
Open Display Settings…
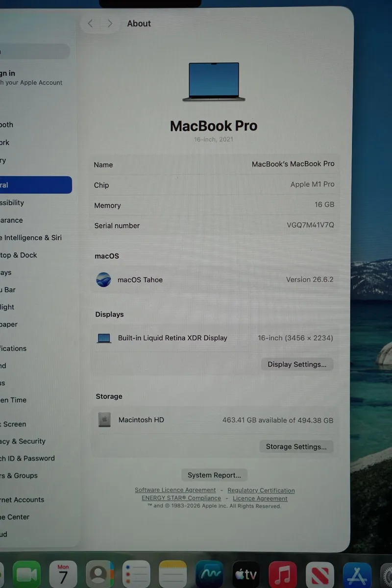click(297, 365)
